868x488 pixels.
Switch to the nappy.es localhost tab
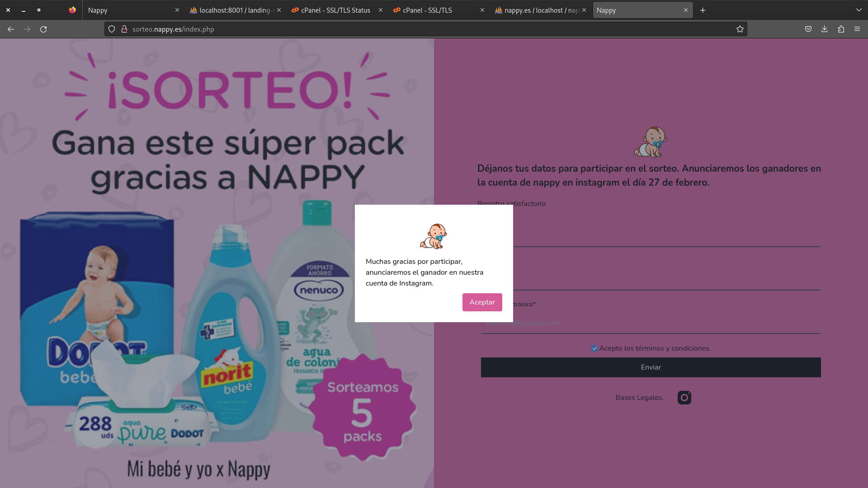(x=539, y=10)
